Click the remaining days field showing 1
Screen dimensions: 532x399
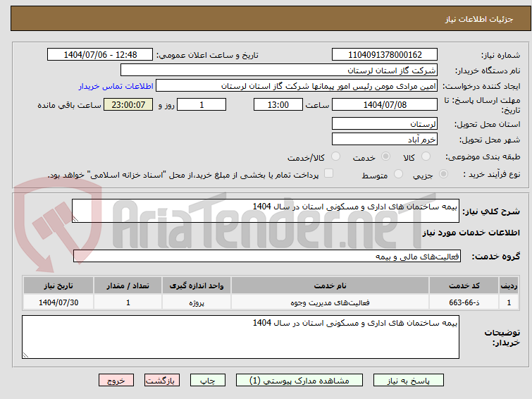pos(202,104)
